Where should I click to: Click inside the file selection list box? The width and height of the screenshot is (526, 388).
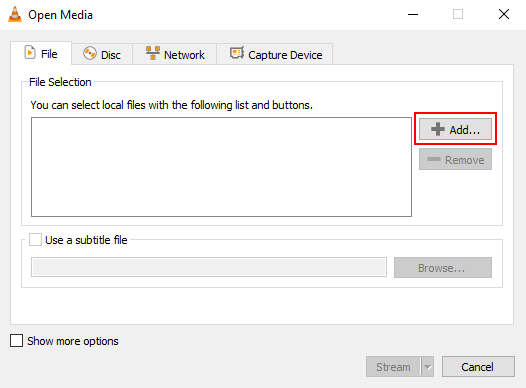click(221, 167)
